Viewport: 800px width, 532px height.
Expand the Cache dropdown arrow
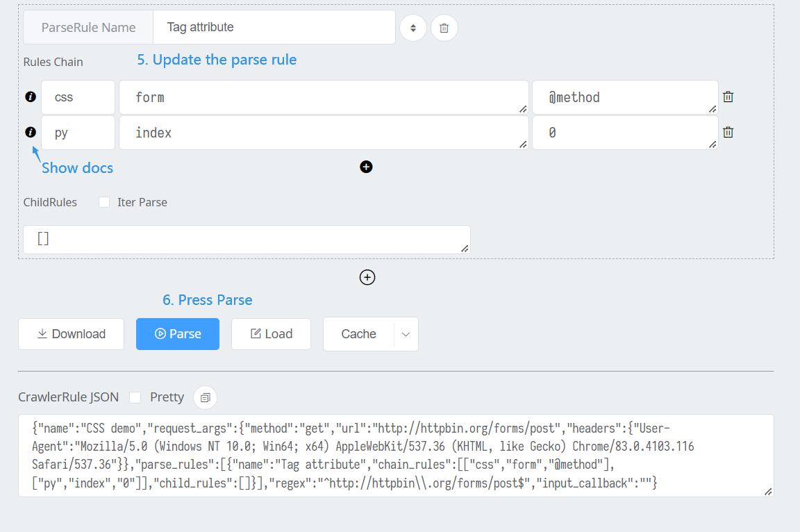(406, 334)
